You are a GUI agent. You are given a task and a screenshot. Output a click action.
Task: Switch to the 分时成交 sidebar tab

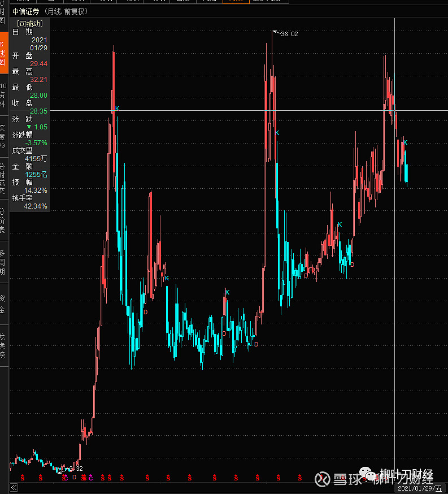coord(4,178)
